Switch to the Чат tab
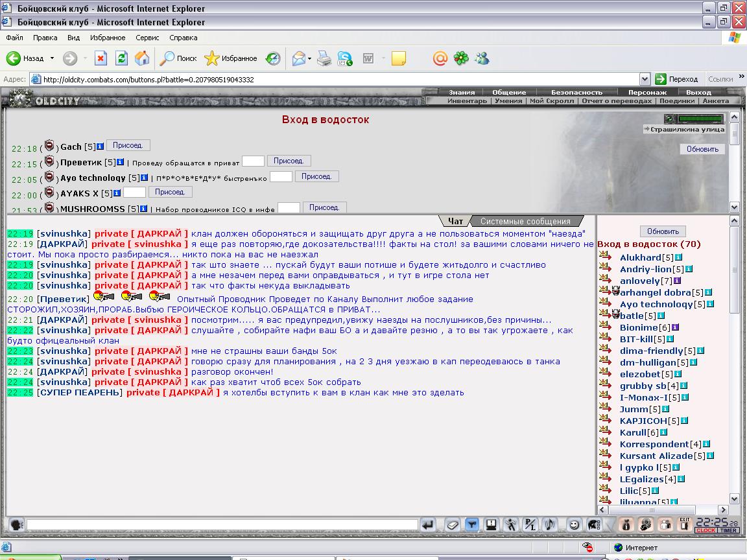747x560 pixels. [455, 222]
